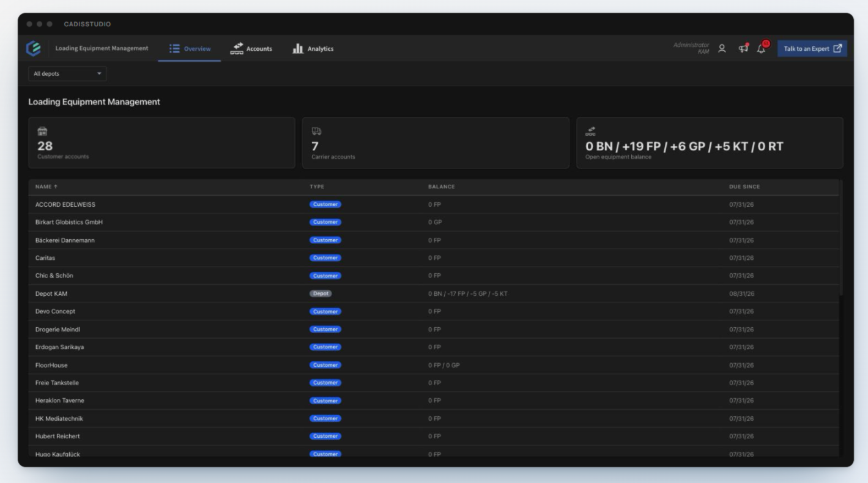Open the All depots dropdown
This screenshot has height=483, width=868.
click(67, 73)
